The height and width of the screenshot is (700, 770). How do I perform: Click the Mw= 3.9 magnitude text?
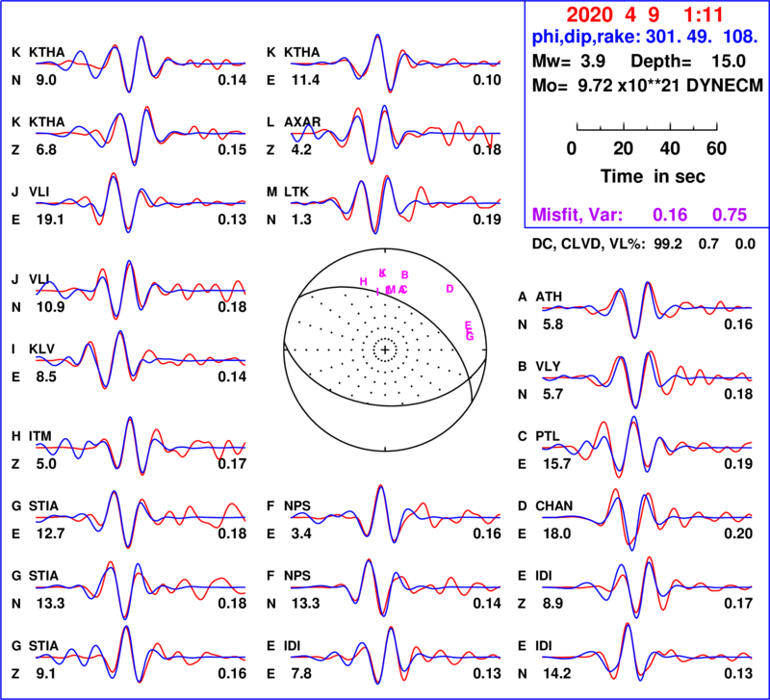(569, 62)
